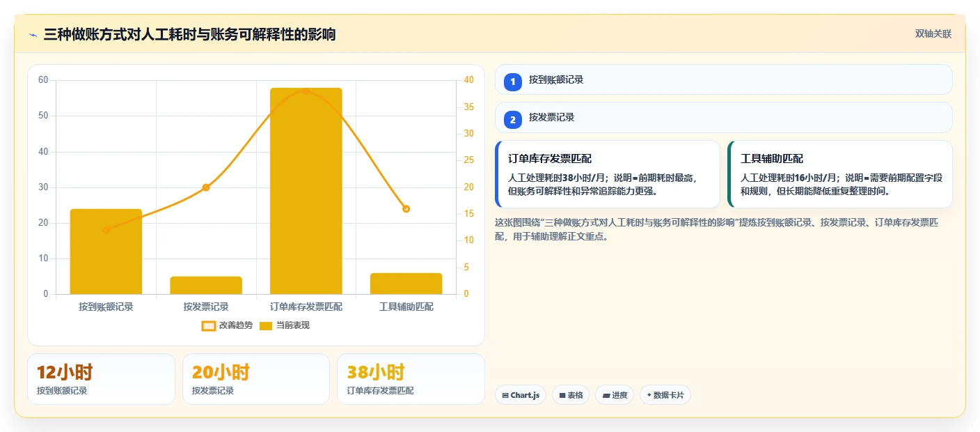Viewport: 980px width, 432px height.
Task: Click the sparkle icon in 数据卡片 chip
Action: pos(649,395)
